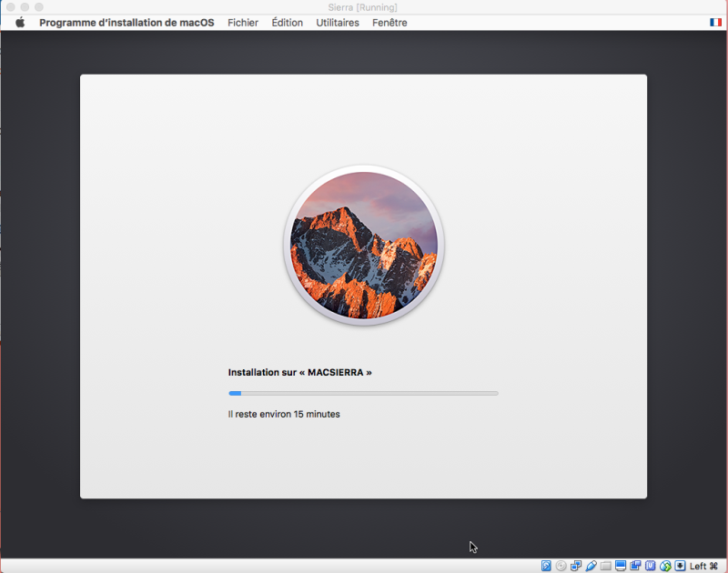Click the installation progress bar
Viewport: 728px width, 573px height.
pos(363,393)
